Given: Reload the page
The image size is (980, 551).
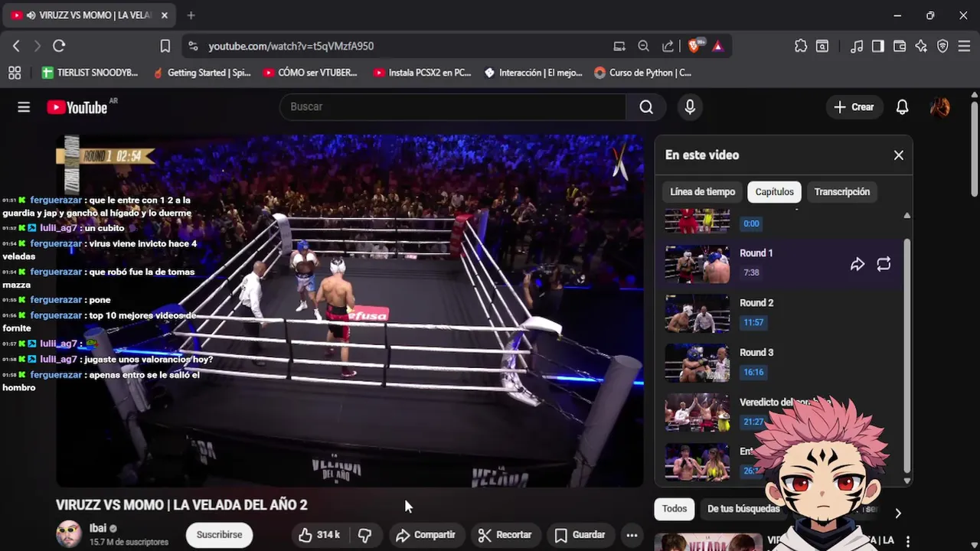Looking at the screenshot, I should pyautogui.click(x=59, y=46).
